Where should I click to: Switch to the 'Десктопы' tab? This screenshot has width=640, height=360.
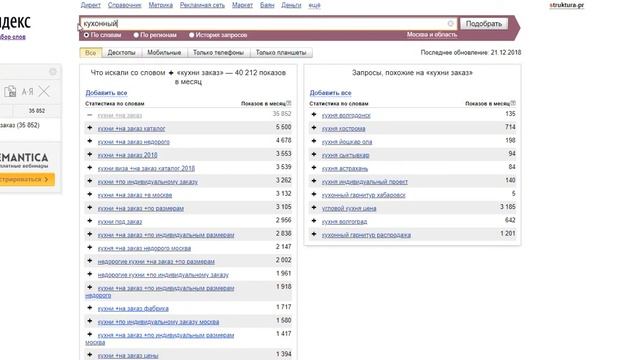(x=121, y=53)
